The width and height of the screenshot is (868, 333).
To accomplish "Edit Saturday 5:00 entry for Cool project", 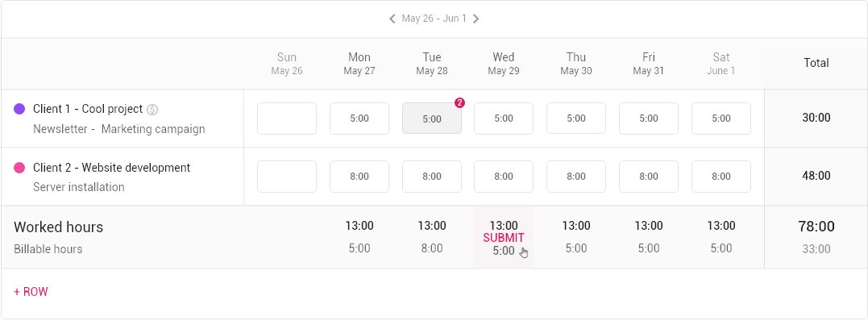I will pos(721,119).
